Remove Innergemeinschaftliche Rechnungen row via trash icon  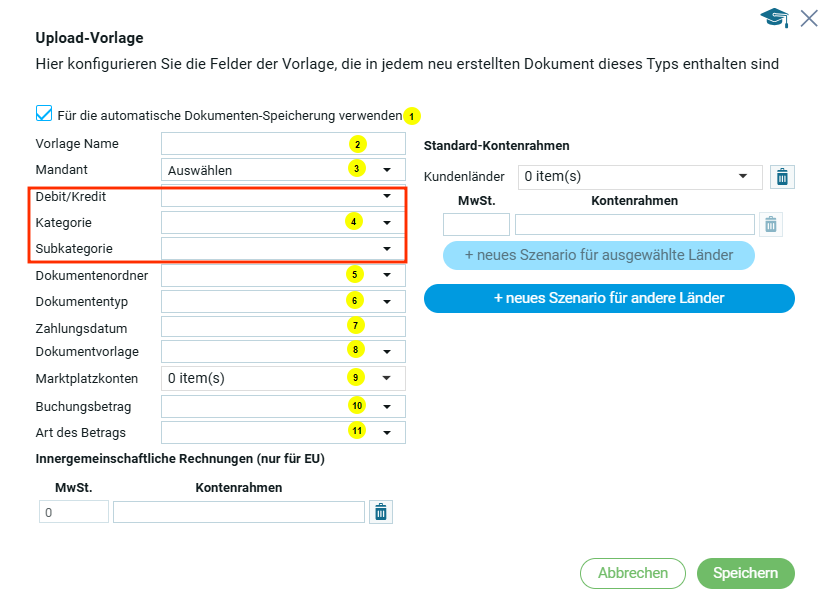point(380,512)
